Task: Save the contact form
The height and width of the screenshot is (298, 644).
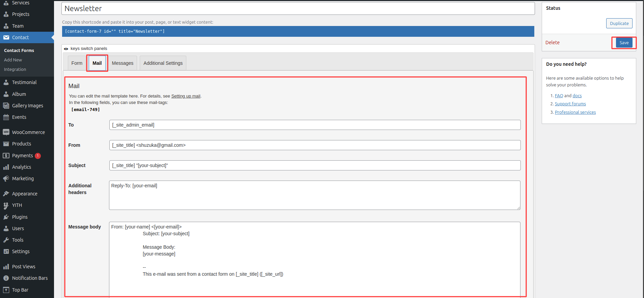Action: click(624, 43)
